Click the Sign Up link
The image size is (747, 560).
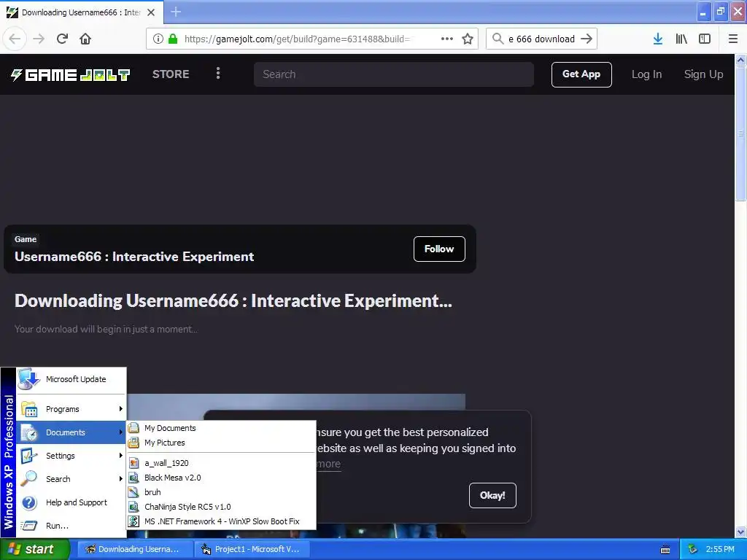click(x=703, y=74)
